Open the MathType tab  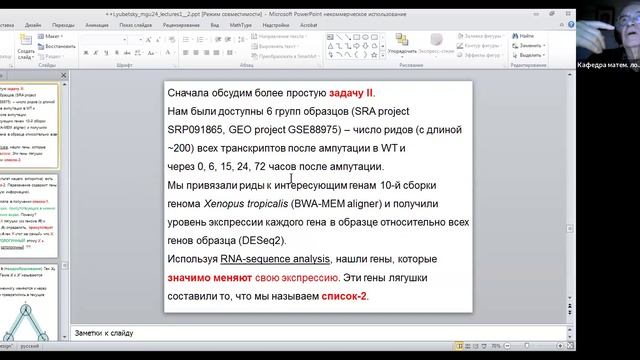point(240,25)
